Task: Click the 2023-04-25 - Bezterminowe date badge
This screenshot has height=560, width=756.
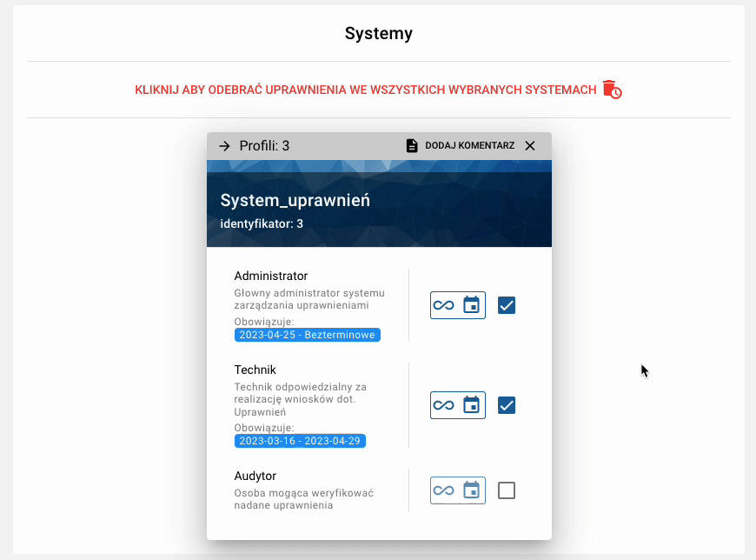Action: (307, 335)
